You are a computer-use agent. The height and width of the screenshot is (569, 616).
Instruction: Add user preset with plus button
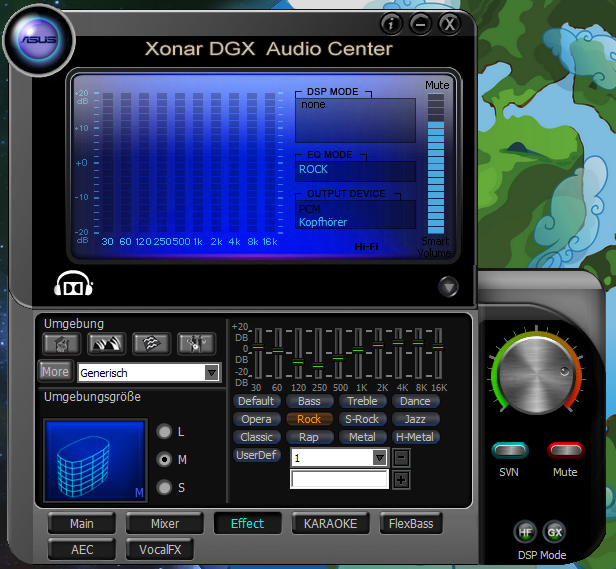tap(401, 480)
